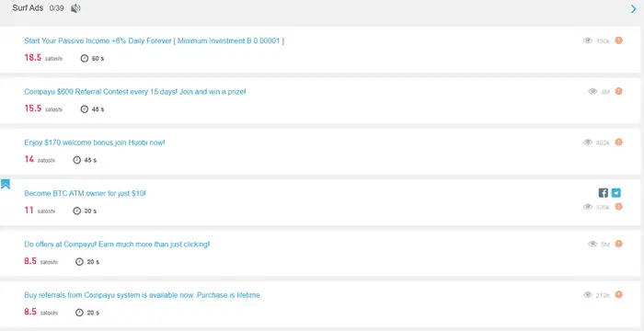Click the '30 s' duration text

90,211
